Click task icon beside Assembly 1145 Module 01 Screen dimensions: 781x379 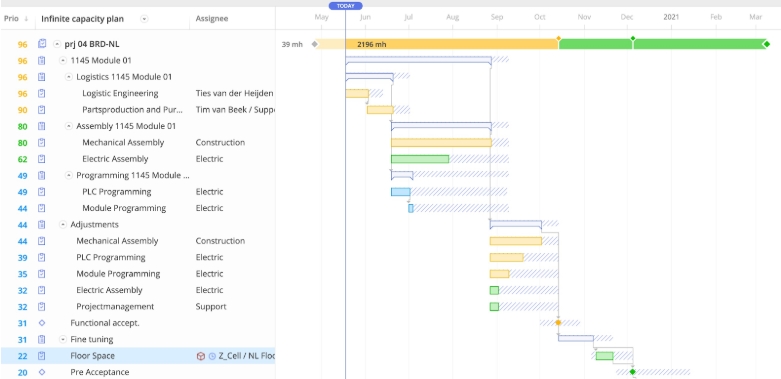[42, 126]
